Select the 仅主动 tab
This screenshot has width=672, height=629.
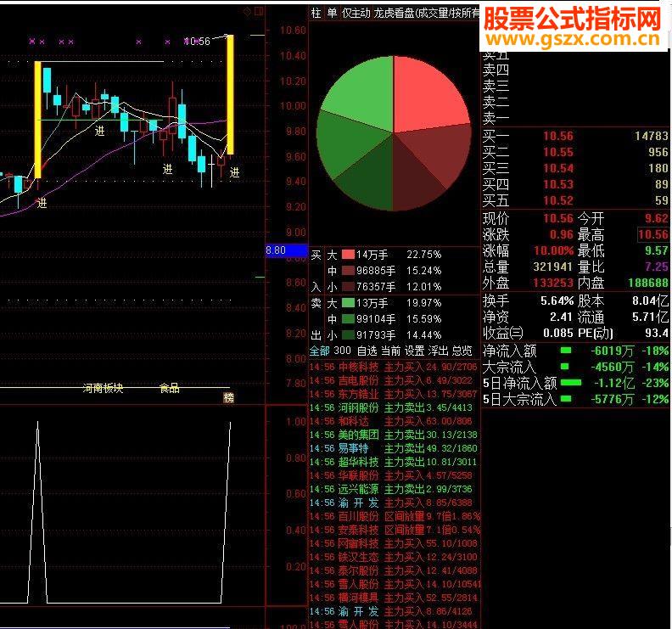click(356, 13)
